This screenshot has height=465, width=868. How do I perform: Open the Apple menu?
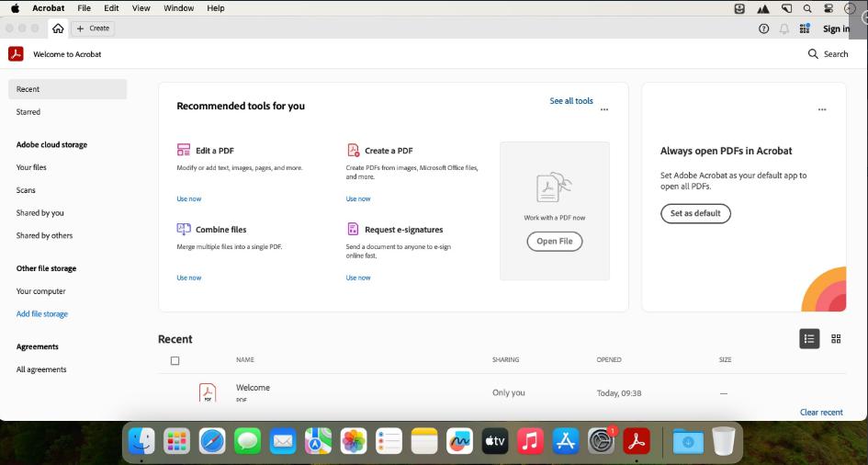(x=15, y=8)
